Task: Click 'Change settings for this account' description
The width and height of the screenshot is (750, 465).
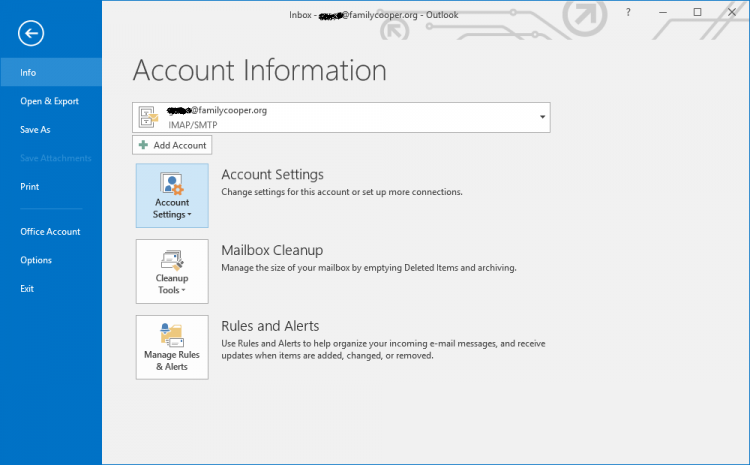Action: 342,192
